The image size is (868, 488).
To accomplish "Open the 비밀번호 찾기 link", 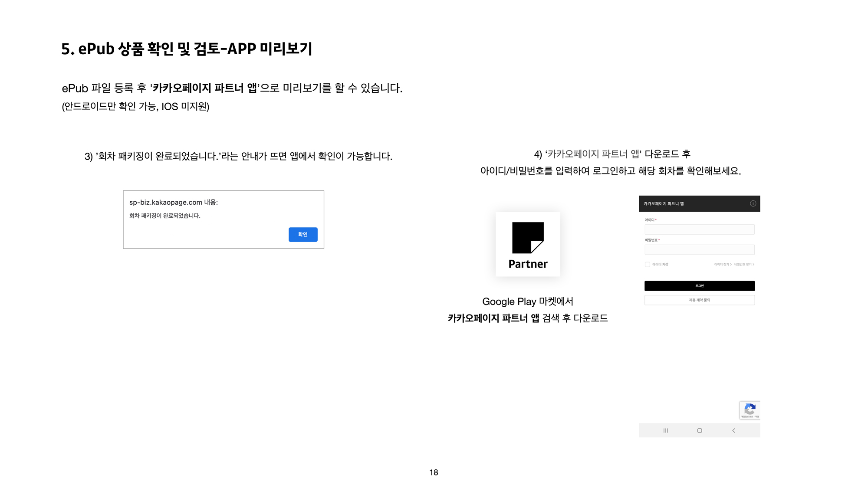I will [x=744, y=264].
